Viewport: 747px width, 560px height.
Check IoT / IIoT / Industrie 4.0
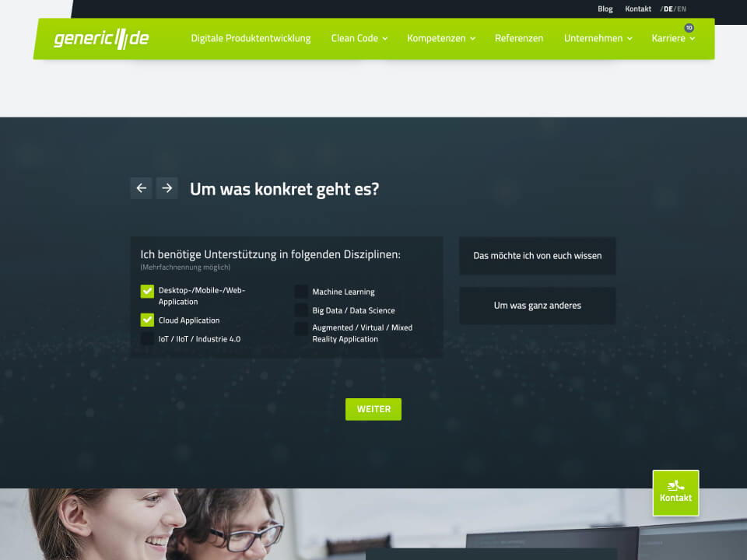coord(147,338)
